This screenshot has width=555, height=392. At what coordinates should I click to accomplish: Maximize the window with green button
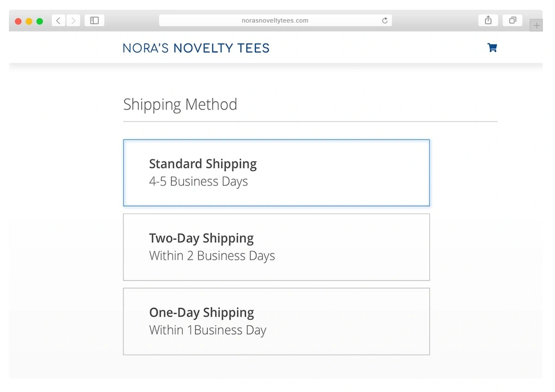click(x=40, y=21)
